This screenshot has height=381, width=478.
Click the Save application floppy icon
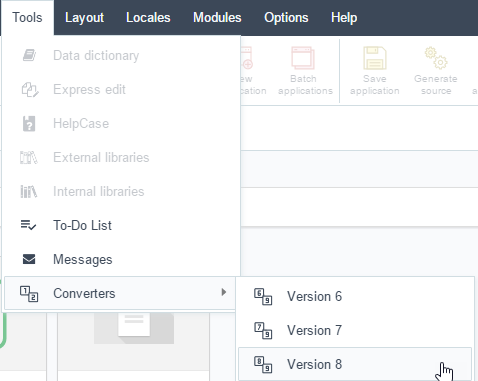[x=375, y=58]
